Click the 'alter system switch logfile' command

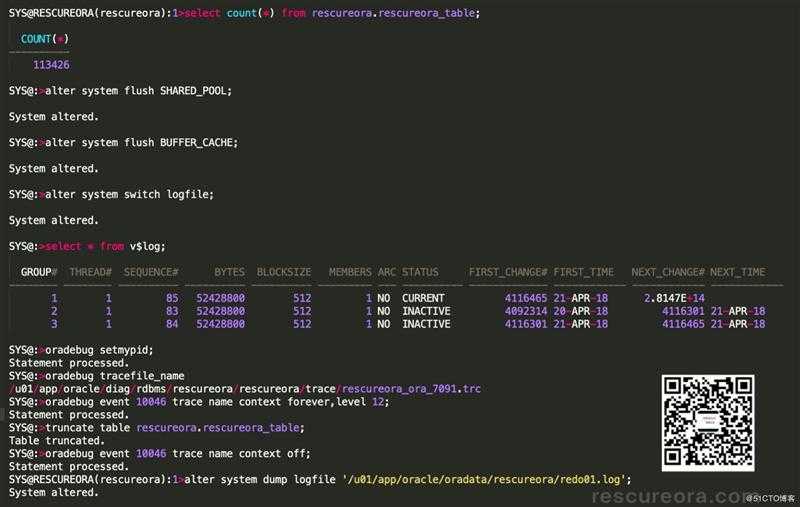pyautogui.click(x=129, y=194)
